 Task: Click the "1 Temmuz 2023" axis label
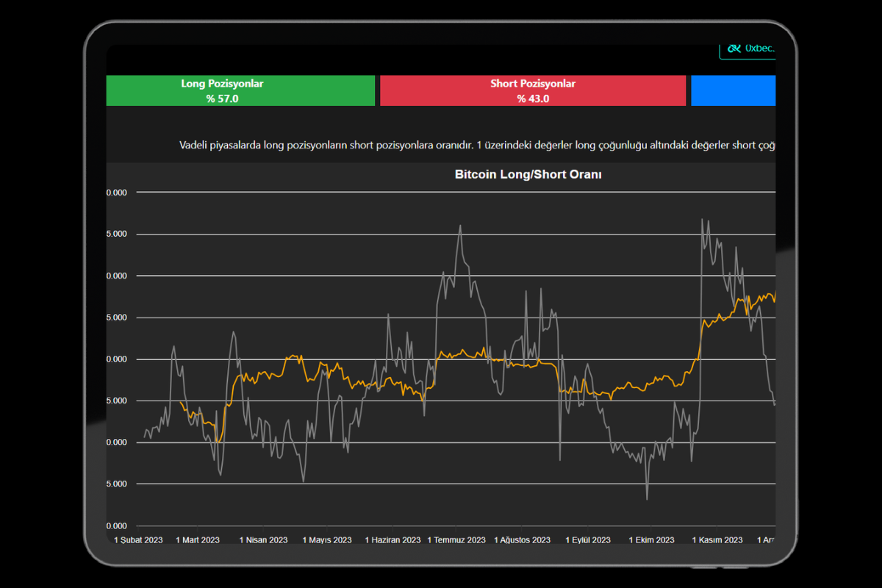(x=456, y=539)
